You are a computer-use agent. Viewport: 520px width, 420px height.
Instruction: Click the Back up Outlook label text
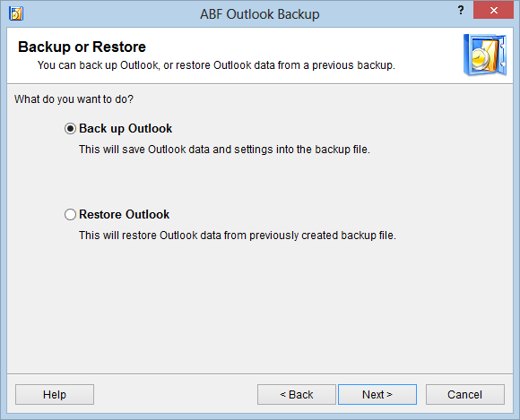[126, 129]
